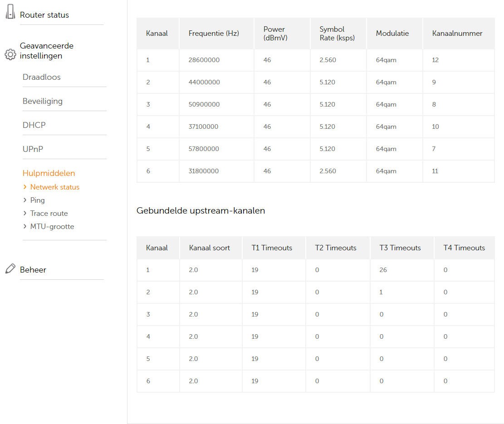Click the chevron before Trace route
Viewport: 504px width, 424px height.
click(x=25, y=213)
